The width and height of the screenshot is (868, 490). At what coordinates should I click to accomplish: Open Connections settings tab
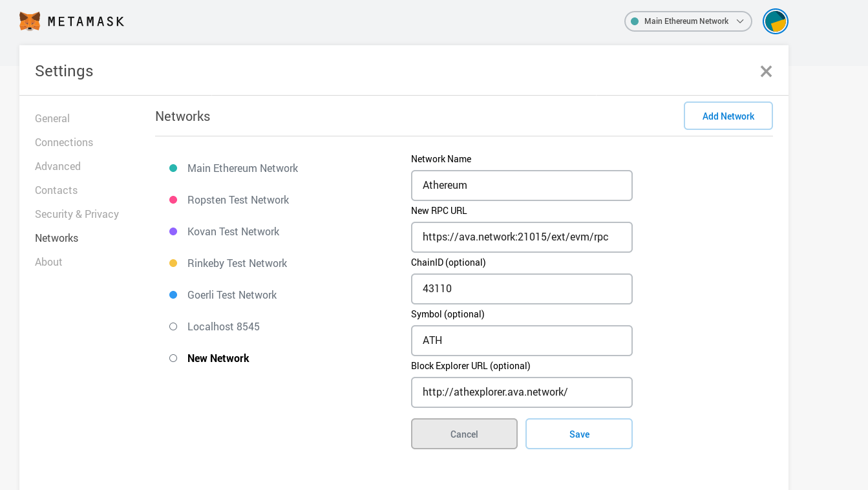[64, 142]
